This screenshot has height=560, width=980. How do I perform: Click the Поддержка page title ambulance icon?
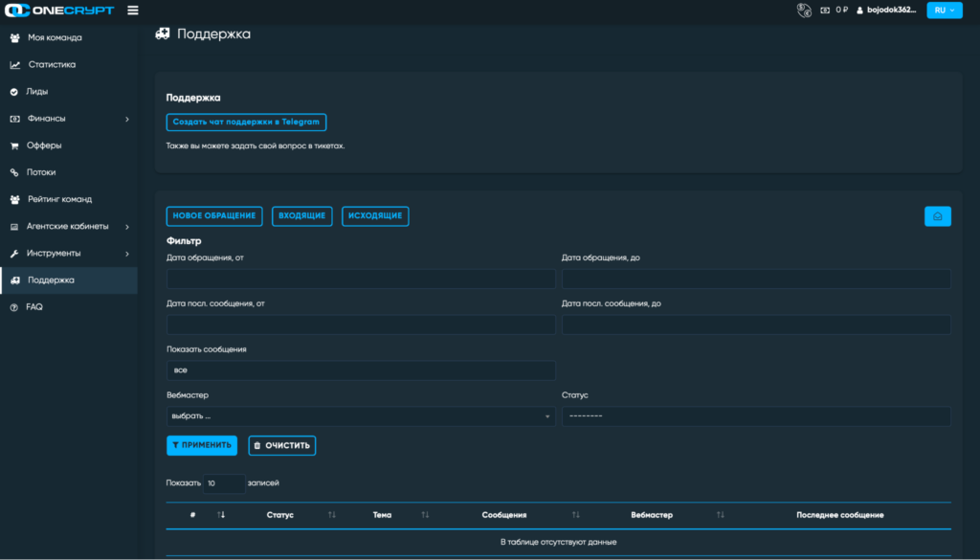(163, 34)
